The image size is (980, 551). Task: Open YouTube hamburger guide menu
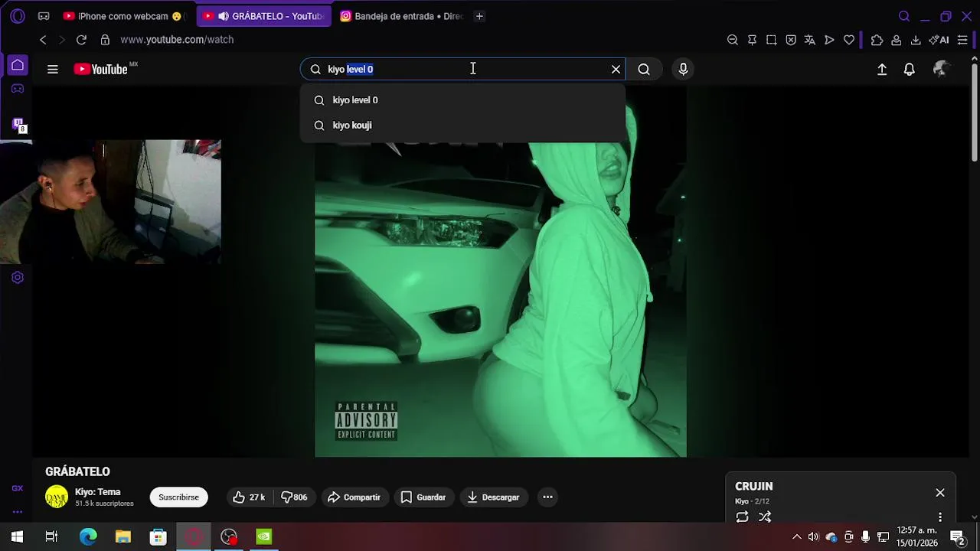53,69
